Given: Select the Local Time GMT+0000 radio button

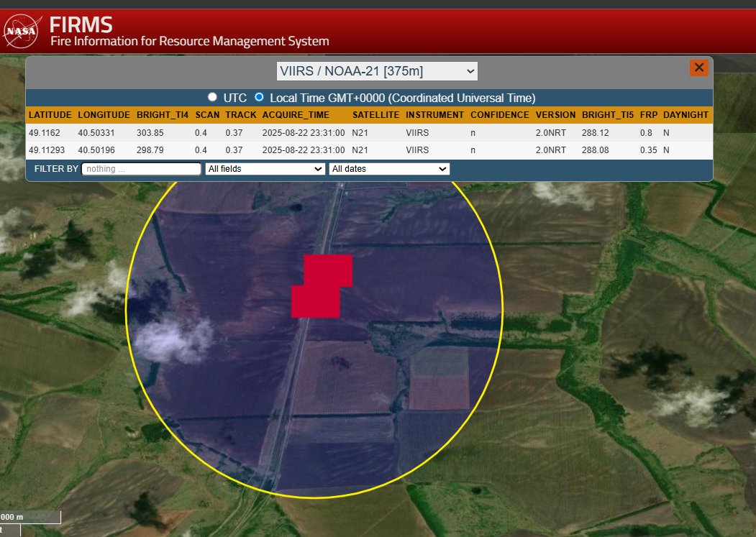Looking at the screenshot, I should point(259,97).
